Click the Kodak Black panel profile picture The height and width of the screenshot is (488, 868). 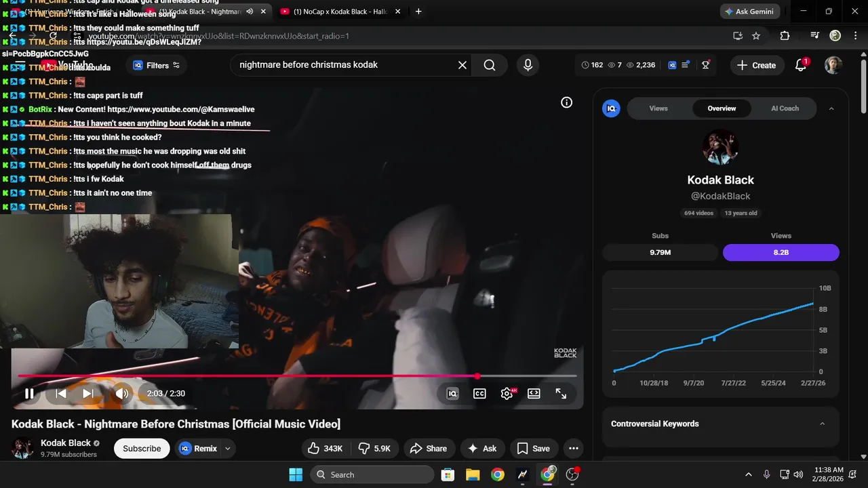[721, 147]
